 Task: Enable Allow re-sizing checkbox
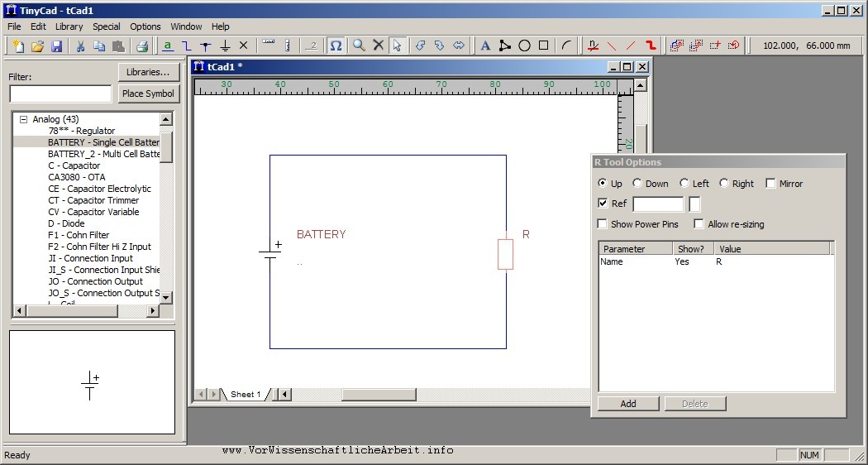(x=699, y=224)
